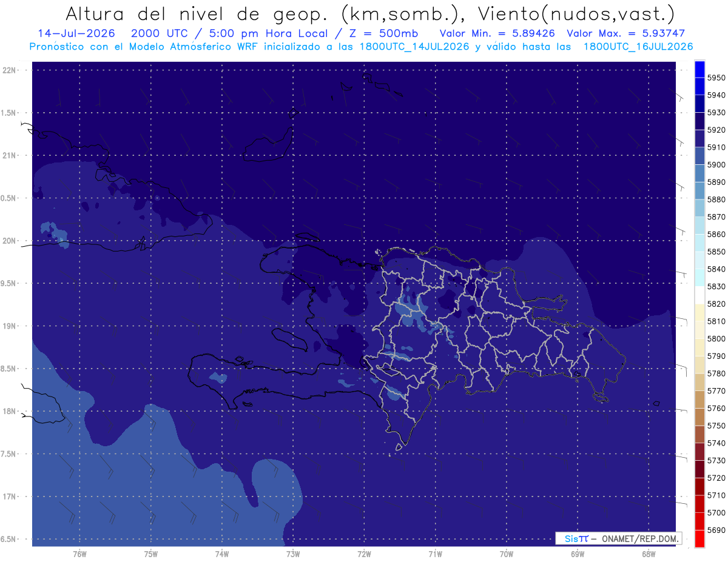Click the '20N' latitude label
This screenshot has width=728, height=562.
10,241
